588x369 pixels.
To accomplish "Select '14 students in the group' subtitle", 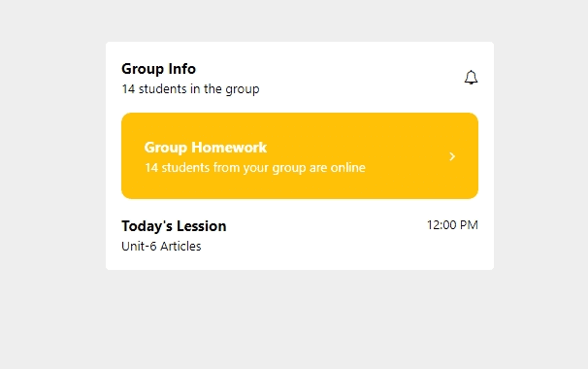I will [190, 89].
